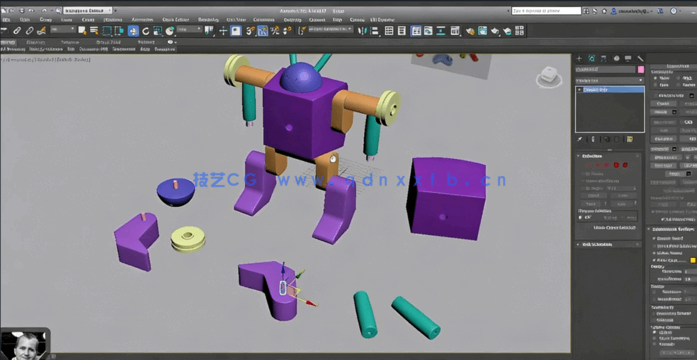Viewport: 697px width, 360px height.
Task: Click the Mirror tool icon
Action: 363,31
